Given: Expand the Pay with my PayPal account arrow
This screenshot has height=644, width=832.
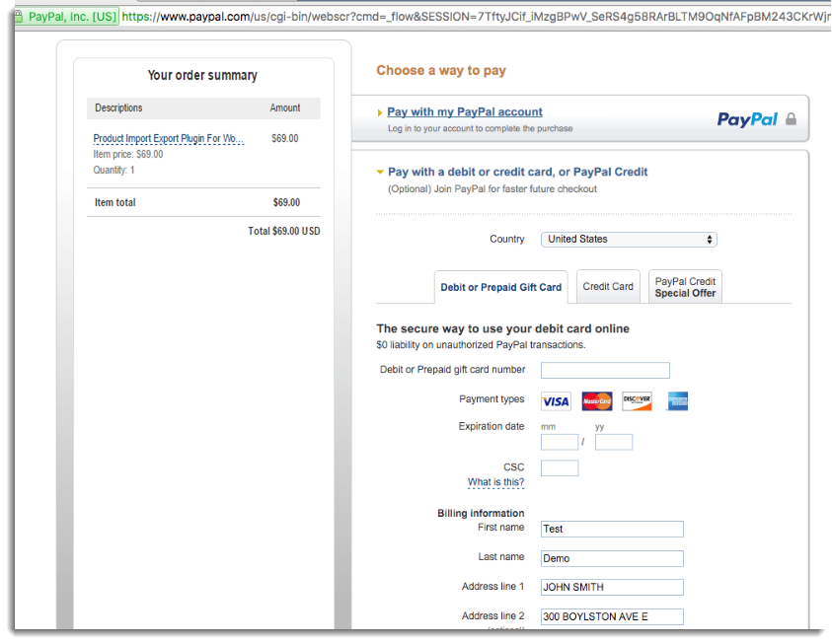Looking at the screenshot, I should coord(379,112).
